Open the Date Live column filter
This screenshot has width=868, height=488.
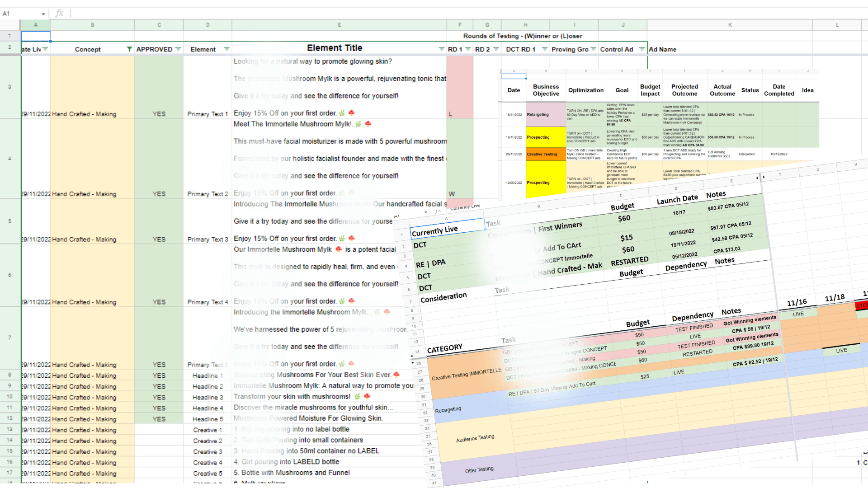45,49
